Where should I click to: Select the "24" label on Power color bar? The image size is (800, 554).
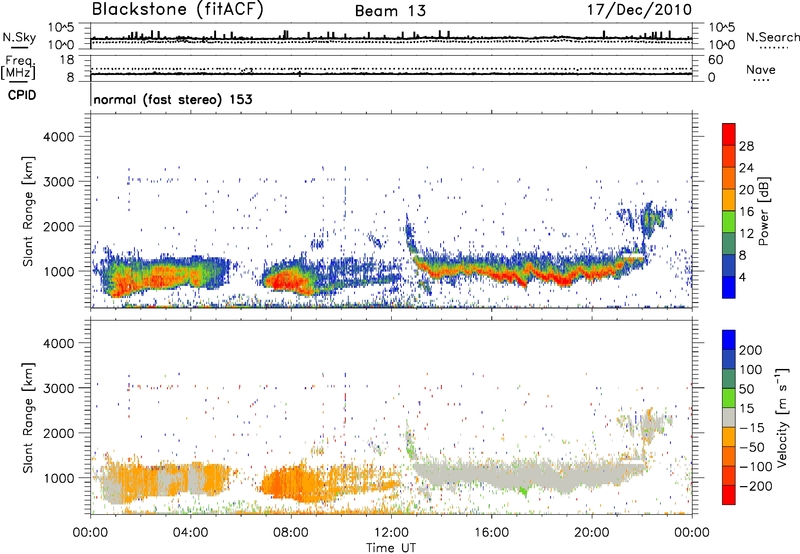point(746,168)
